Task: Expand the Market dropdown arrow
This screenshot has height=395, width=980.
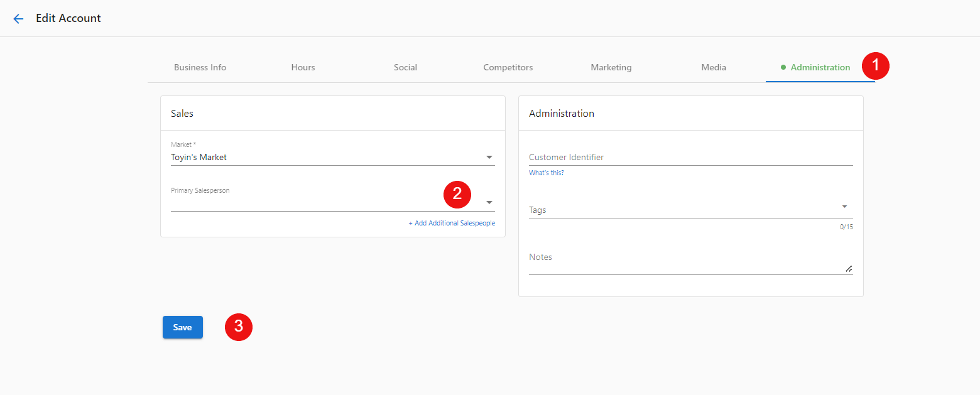Action: click(x=489, y=158)
